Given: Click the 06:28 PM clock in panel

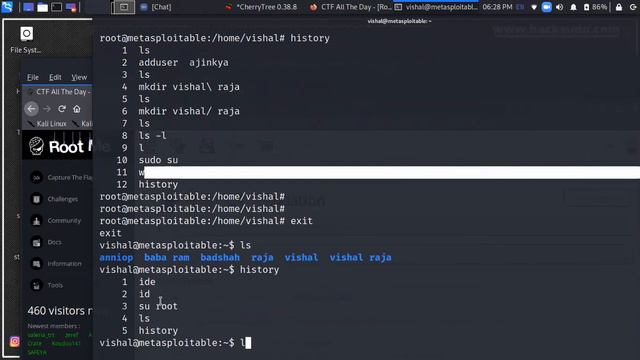Looking at the screenshot, I should (497, 7).
